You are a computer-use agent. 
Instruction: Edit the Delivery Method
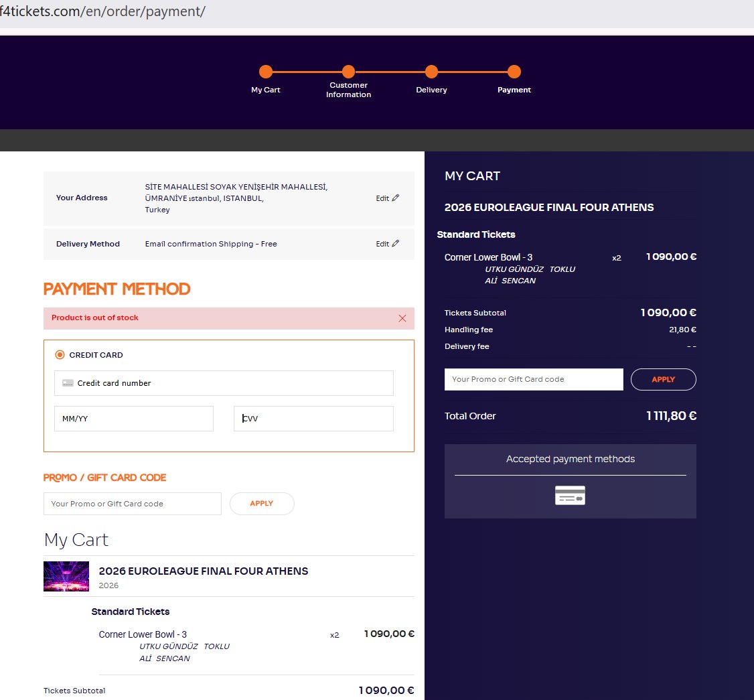pos(388,244)
